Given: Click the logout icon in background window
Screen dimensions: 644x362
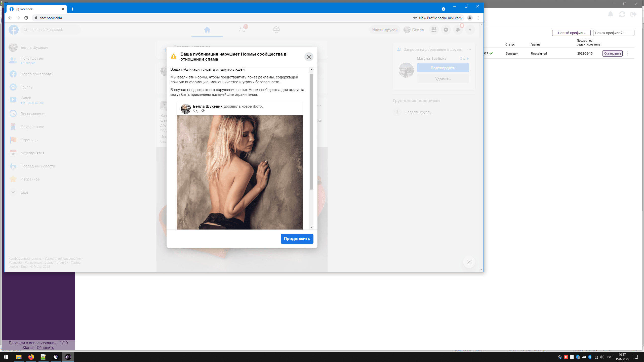Looking at the screenshot, I should click(x=633, y=14).
